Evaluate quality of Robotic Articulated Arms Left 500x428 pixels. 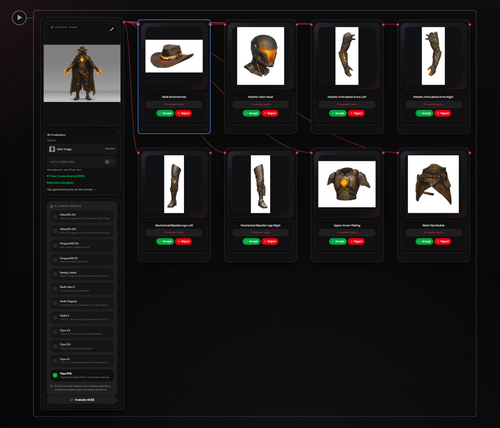tap(347, 104)
